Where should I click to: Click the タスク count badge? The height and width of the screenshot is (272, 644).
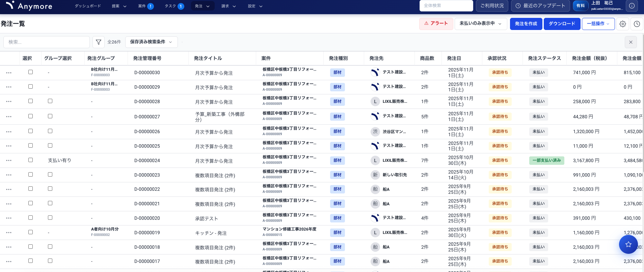[181, 6]
